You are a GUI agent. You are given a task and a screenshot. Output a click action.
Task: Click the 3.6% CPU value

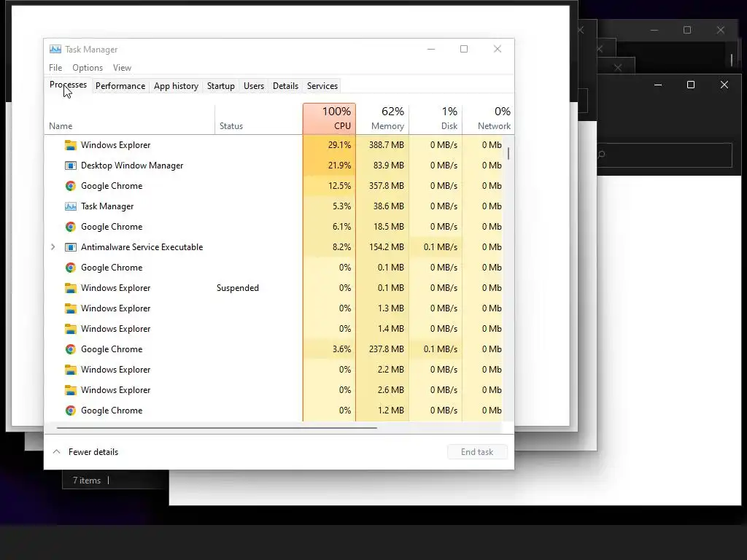coord(341,349)
